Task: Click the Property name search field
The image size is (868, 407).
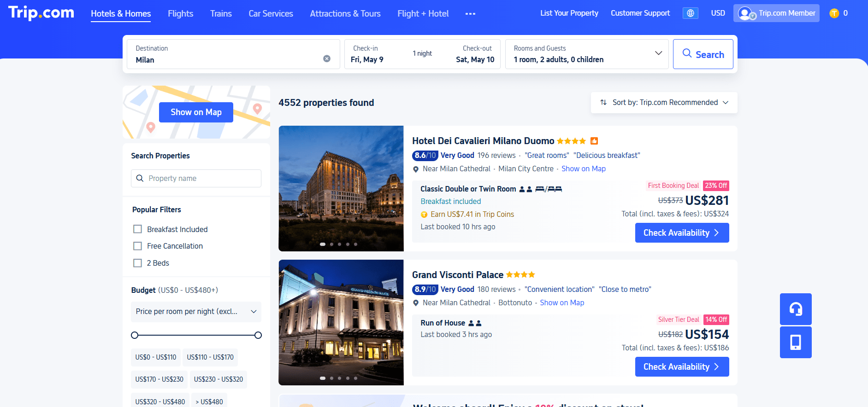Action: coord(196,178)
